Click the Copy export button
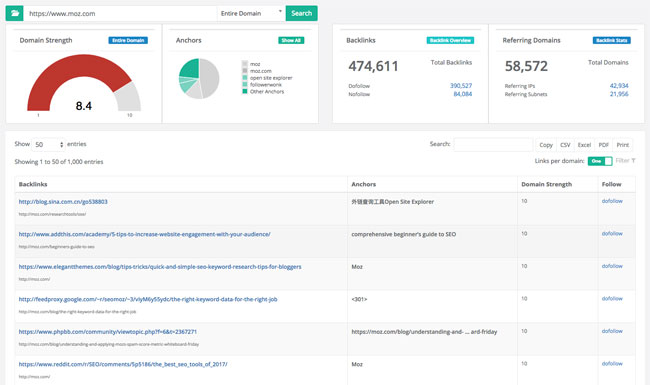 tap(546, 145)
